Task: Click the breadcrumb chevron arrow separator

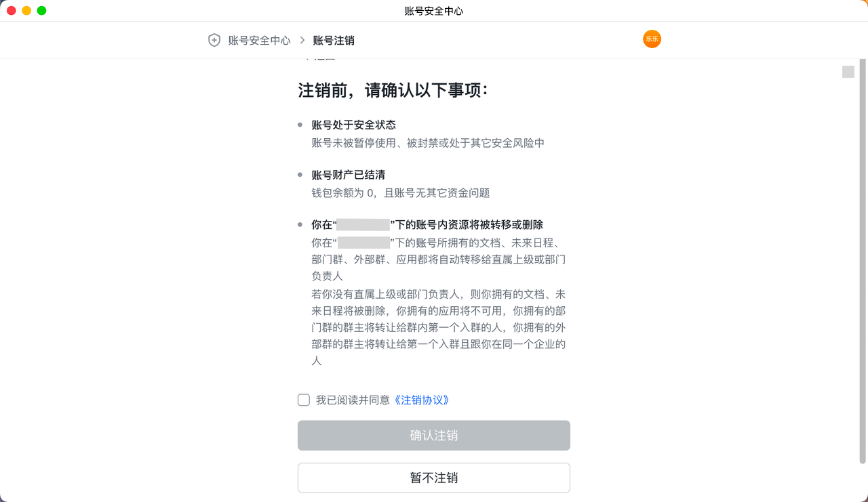Action: [x=302, y=40]
